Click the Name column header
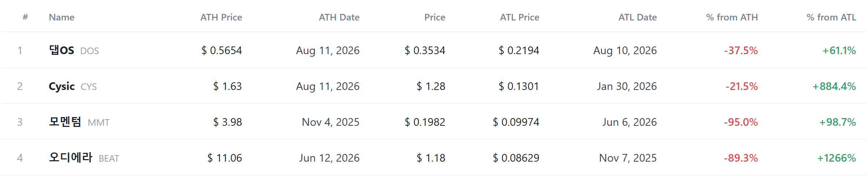Screen dimensions: 868x177 (62, 17)
